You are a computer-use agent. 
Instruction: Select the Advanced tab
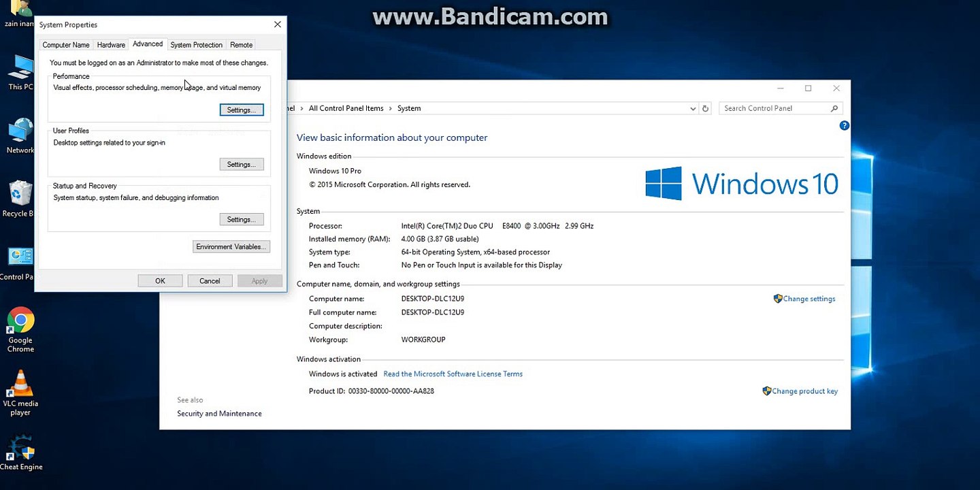(148, 44)
